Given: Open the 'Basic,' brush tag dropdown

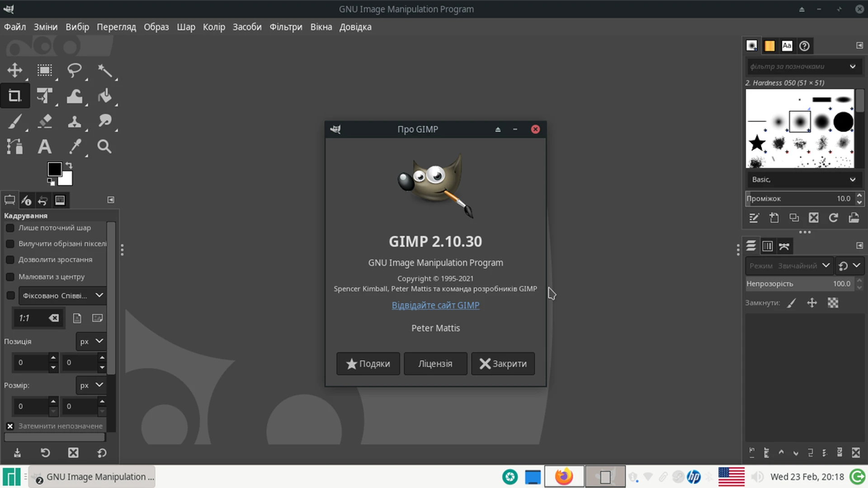Looking at the screenshot, I should point(804,179).
